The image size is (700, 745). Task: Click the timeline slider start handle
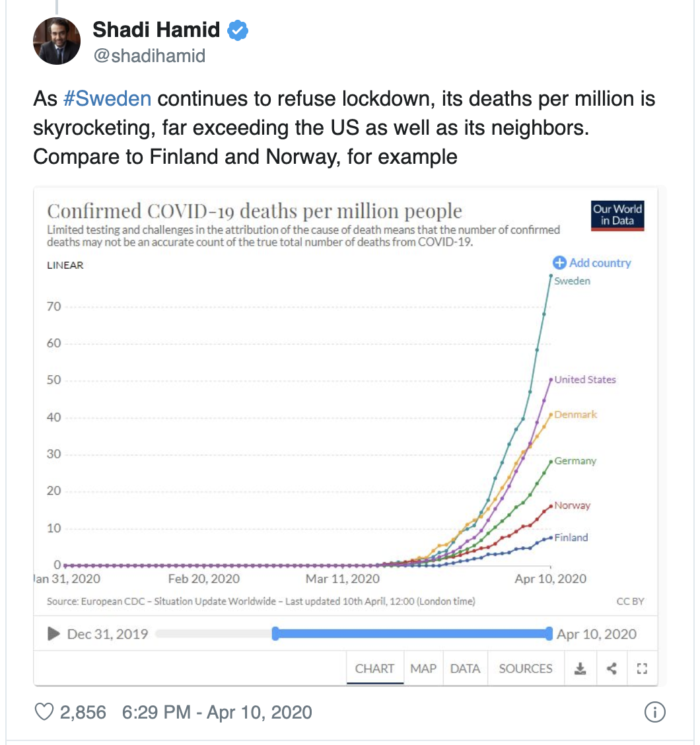point(275,634)
